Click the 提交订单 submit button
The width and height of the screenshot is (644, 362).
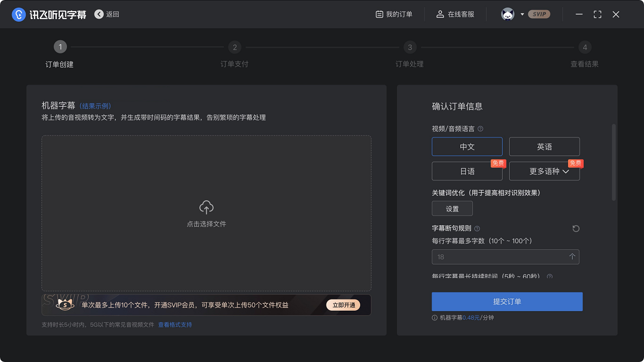click(x=507, y=302)
